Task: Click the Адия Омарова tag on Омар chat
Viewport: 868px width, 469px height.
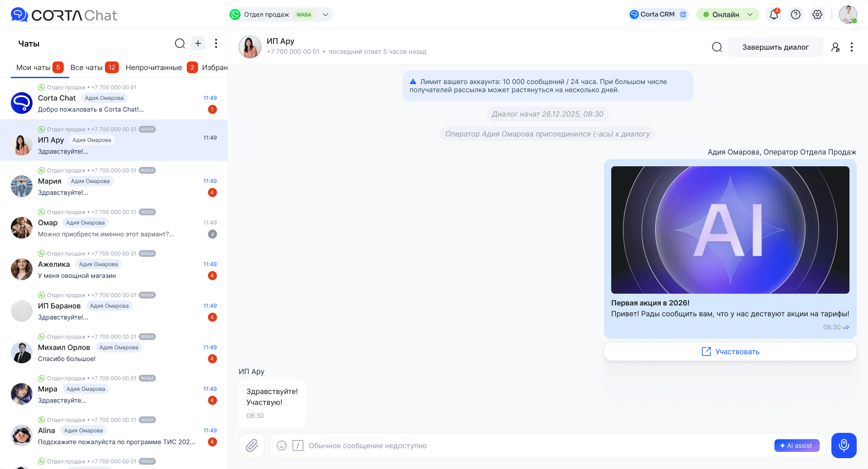Action: tap(85, 223)
